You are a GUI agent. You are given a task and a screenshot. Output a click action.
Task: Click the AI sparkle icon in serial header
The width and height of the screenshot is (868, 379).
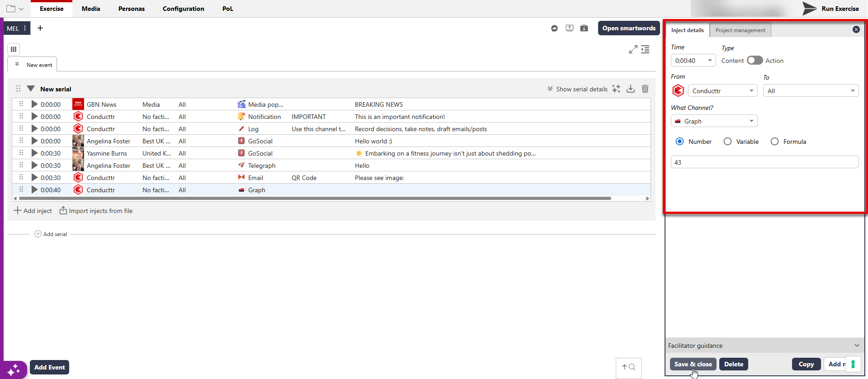616,89
